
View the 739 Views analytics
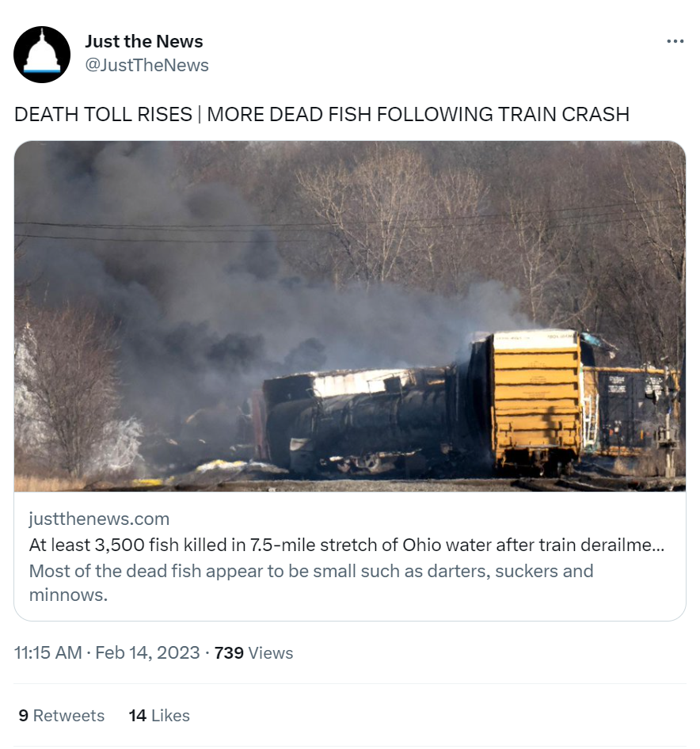(x=253, y=652)
